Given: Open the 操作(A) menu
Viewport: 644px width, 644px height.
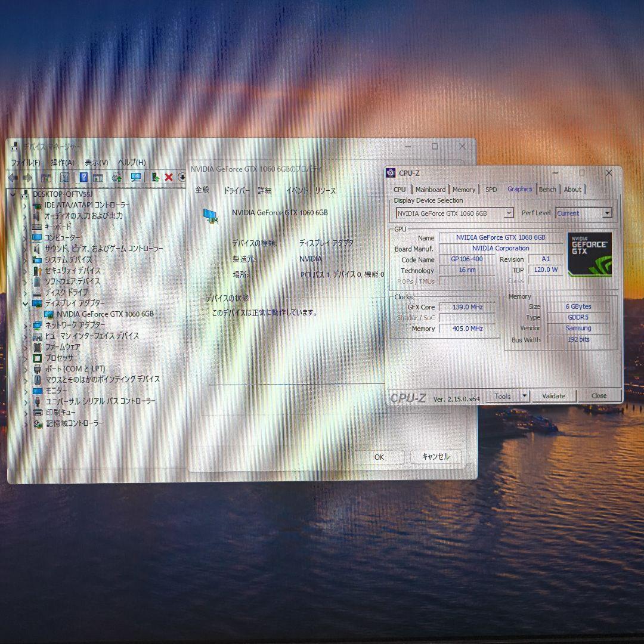Looking at the screenshot, I should (63, 163).
